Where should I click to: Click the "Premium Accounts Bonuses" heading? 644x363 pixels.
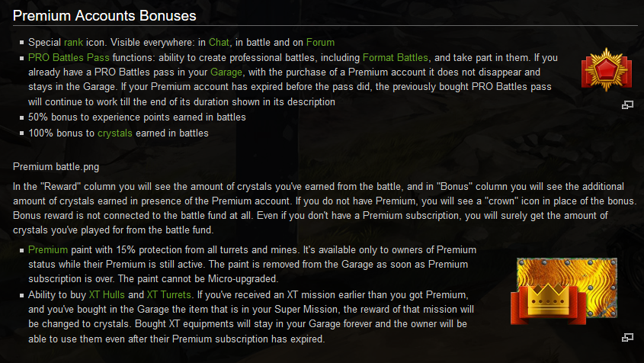(x=104, y=14)
